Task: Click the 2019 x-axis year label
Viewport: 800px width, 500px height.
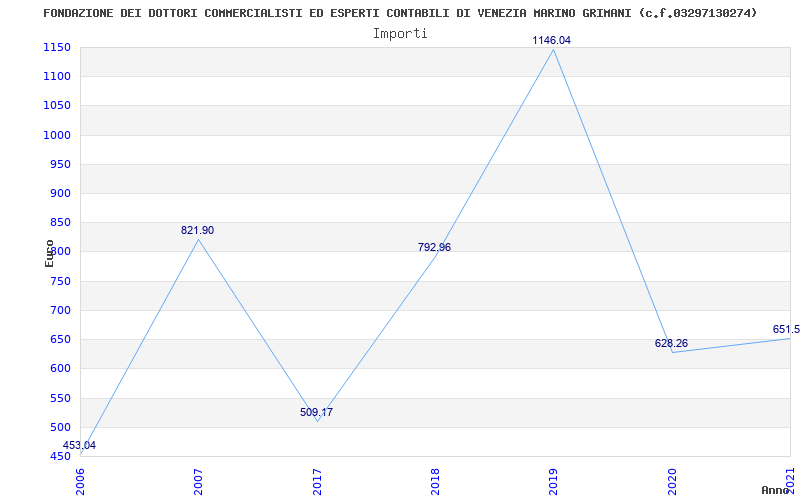Action: 554,482
